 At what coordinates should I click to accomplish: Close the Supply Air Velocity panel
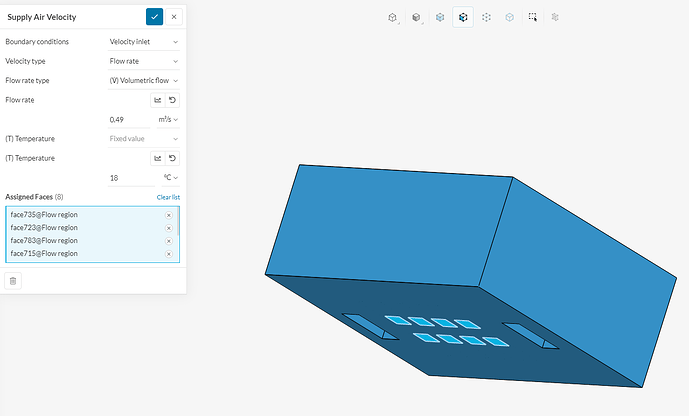(174, 17)
